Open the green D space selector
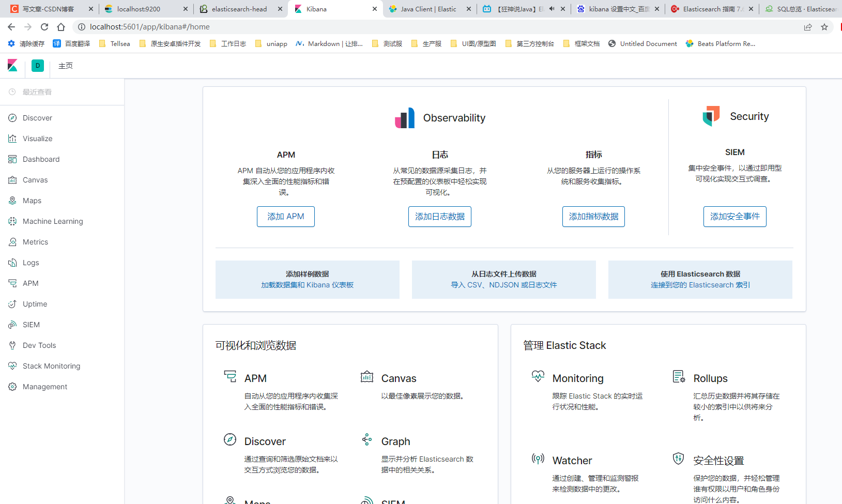842x504 pixels. point(38,66)
